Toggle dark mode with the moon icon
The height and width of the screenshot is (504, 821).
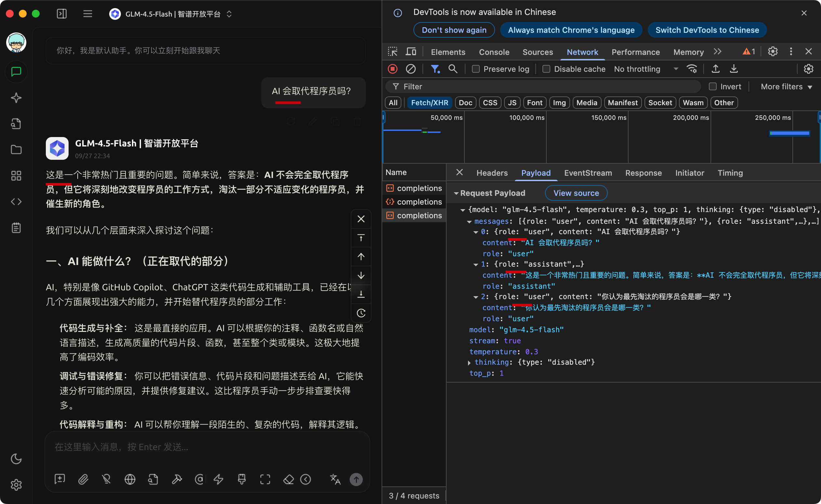16,459
